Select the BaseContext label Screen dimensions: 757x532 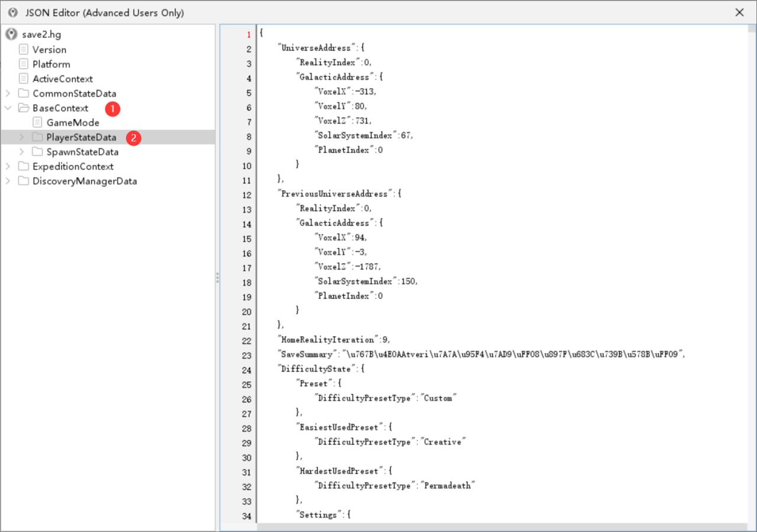pos(60,108)
